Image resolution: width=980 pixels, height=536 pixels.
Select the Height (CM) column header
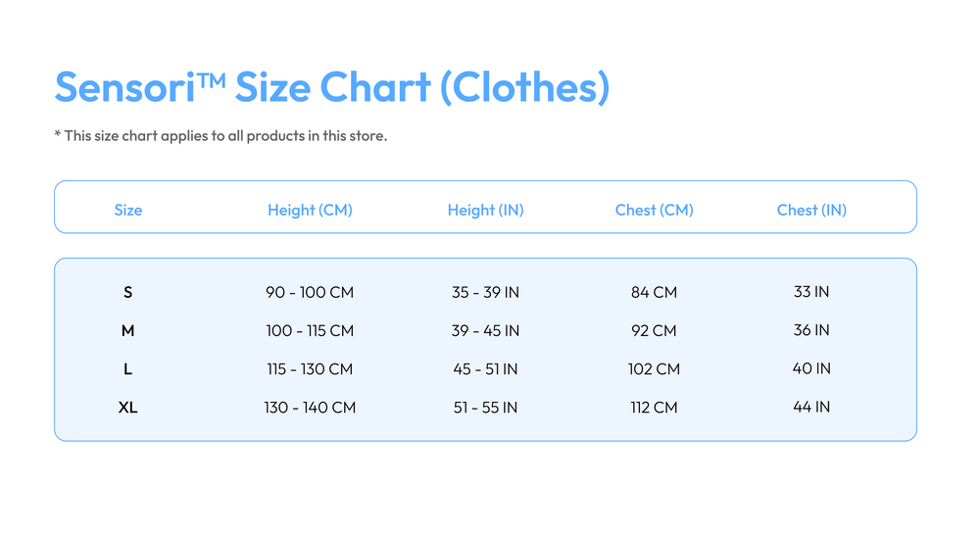310,210
